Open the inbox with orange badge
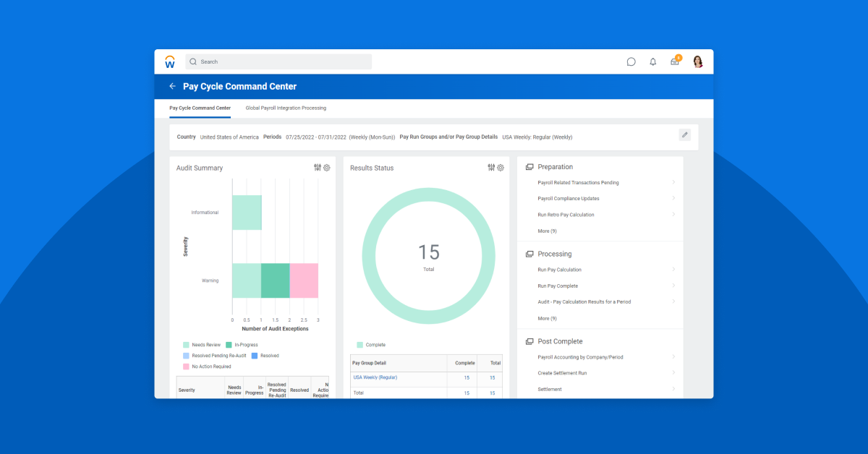Screen dimensions: 868x454 point(674,61)
